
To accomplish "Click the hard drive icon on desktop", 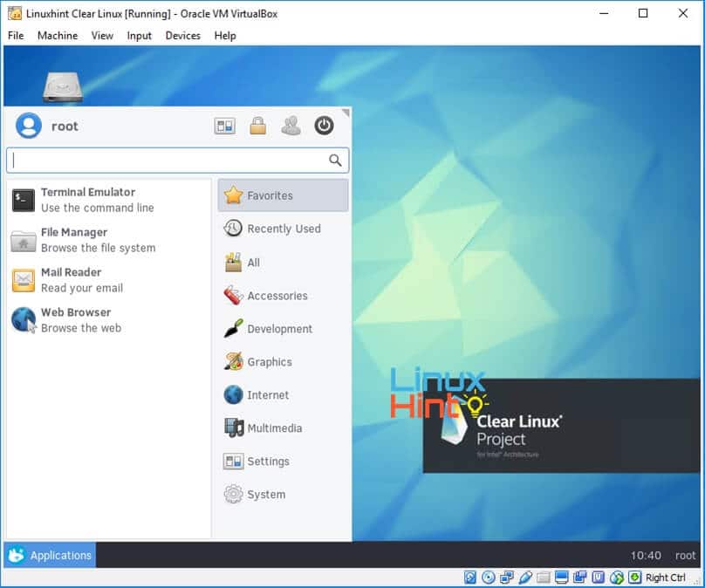I will (x=62, y=85).
